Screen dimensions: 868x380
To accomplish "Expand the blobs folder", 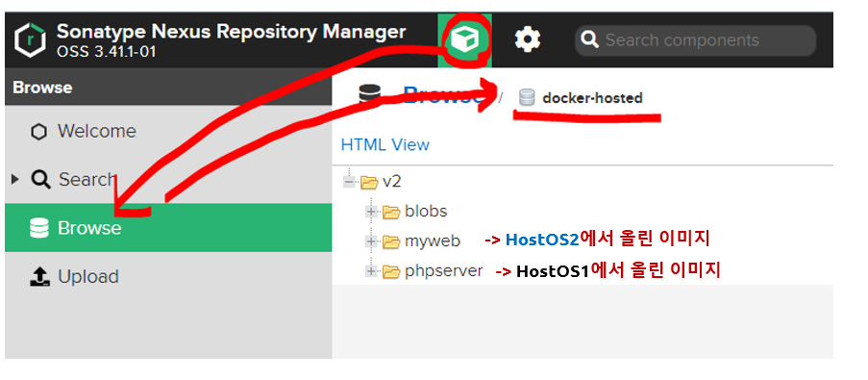I will [371, 212].
